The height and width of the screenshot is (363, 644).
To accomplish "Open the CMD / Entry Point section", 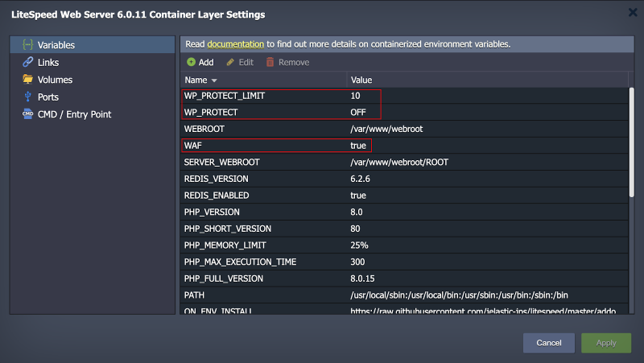I will coord(93,114).
